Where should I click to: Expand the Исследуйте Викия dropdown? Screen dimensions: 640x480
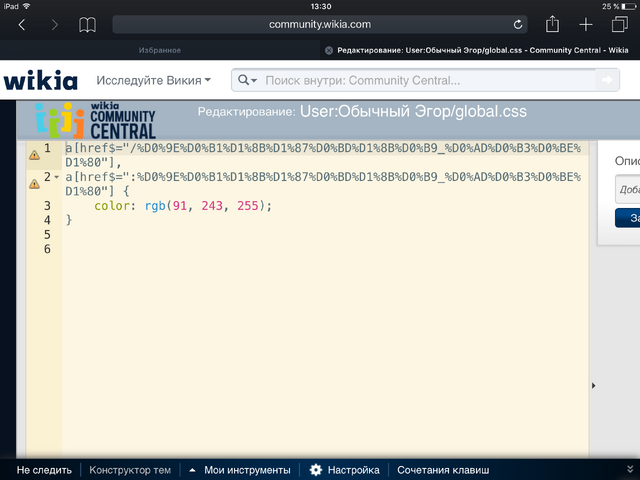click(153, 80)
